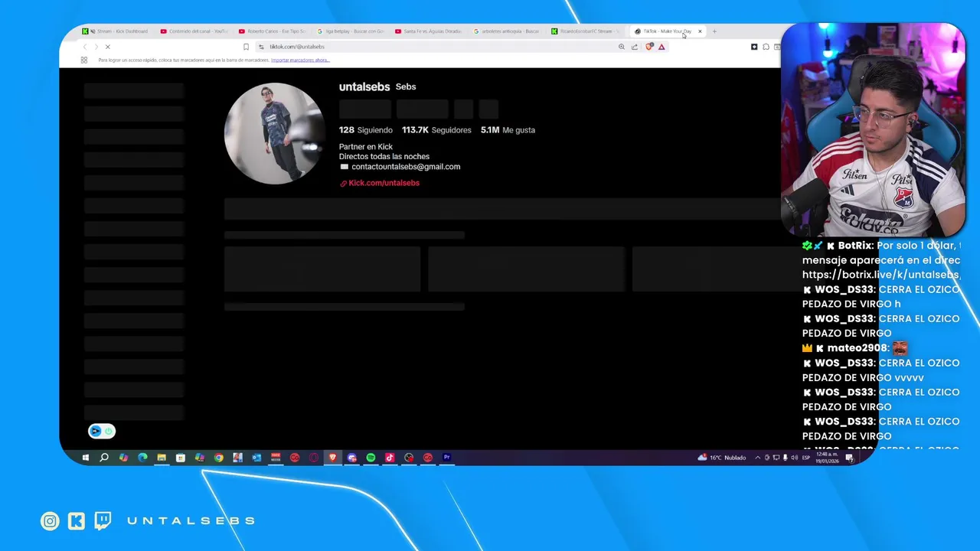This screenshot has height=551, width=980.
Task: Open Windows notification center
Action: tap(850, 458)
